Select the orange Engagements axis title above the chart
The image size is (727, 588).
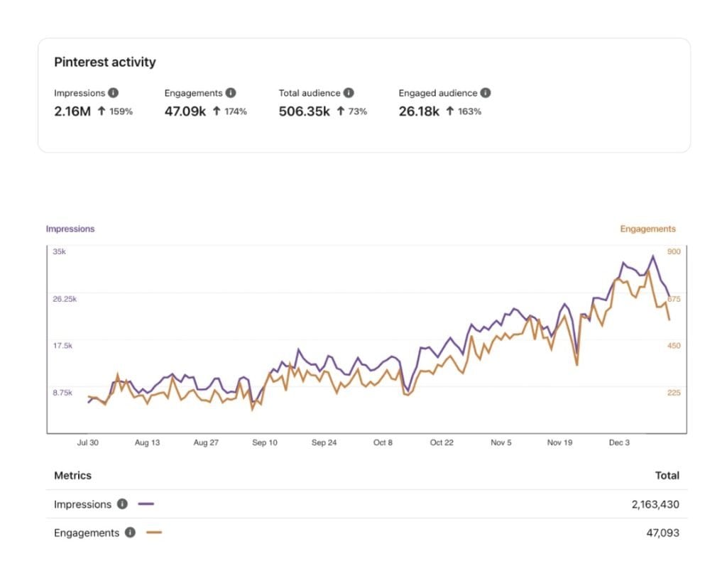647,229
